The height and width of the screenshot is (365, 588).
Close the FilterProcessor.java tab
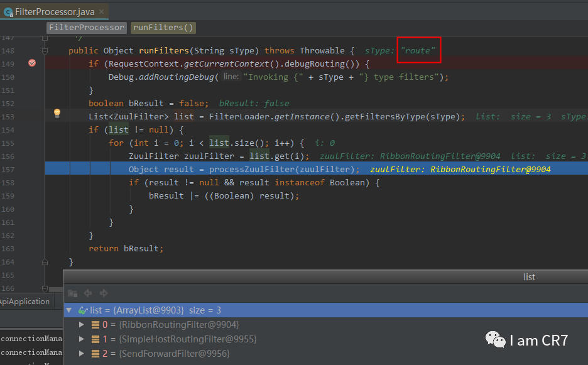101,12
